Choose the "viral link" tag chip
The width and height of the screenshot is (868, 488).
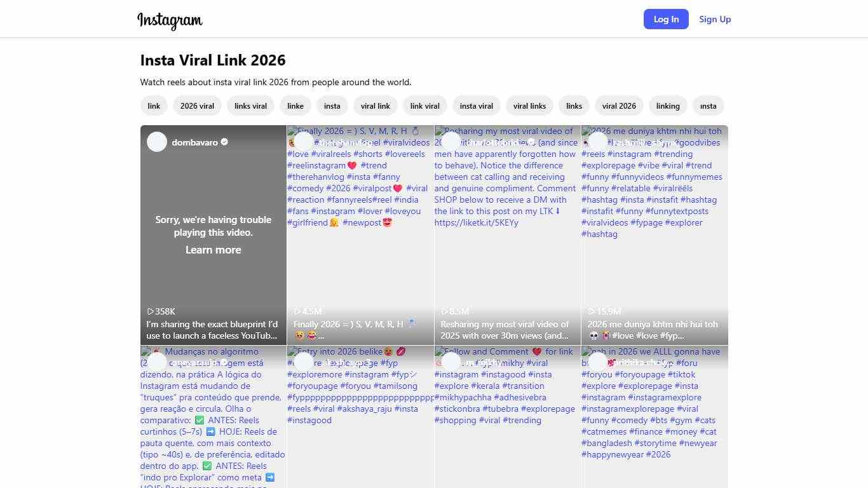pyautogui.click(x=376, y=106)
